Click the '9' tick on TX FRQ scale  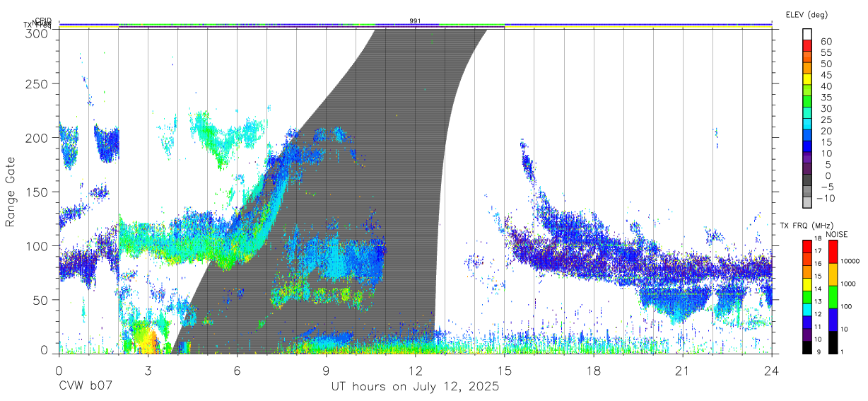tap(819, 351)
